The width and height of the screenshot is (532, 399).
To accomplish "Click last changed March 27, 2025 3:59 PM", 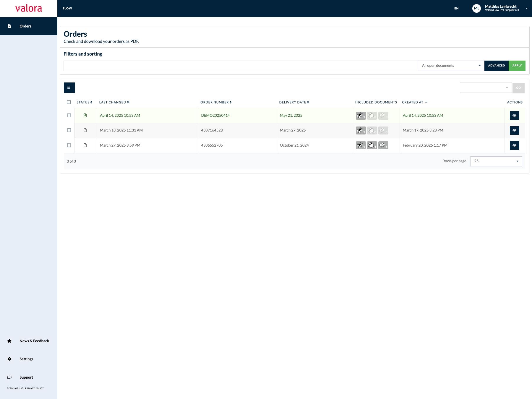I will 120,145.
